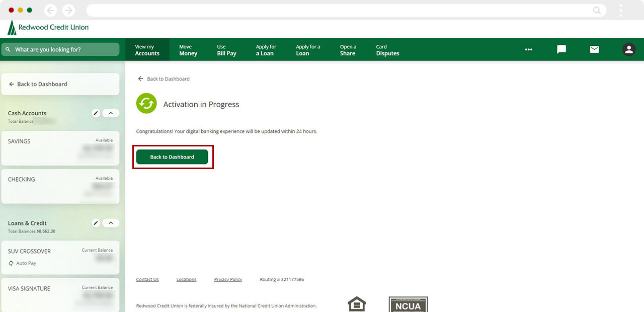The image size is (644, 312).
Task: Edit Loans & Credit with the pencil icon
Action: pyautogui.click(x=96, y=223)
